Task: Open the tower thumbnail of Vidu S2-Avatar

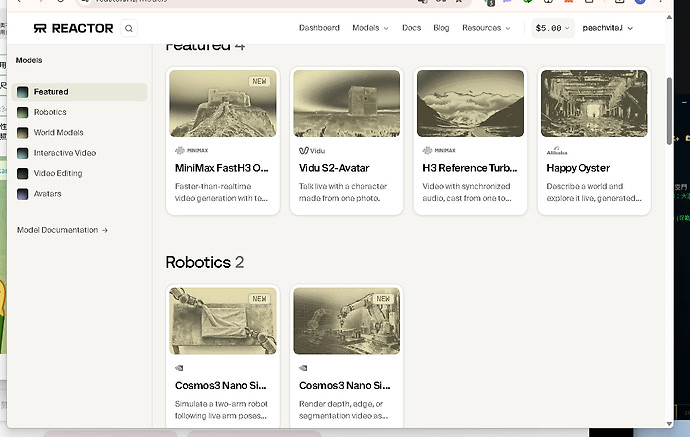Action: point(347,103)
